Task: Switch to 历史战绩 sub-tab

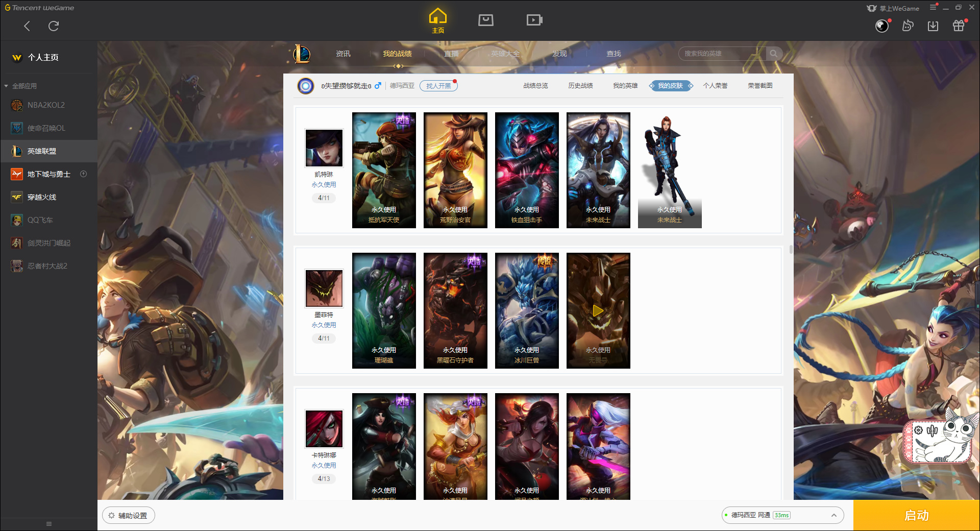Action: pos(580,86)
